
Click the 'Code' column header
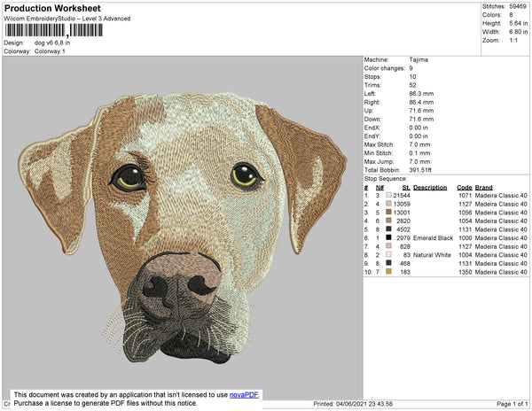(x=465, y=188)
